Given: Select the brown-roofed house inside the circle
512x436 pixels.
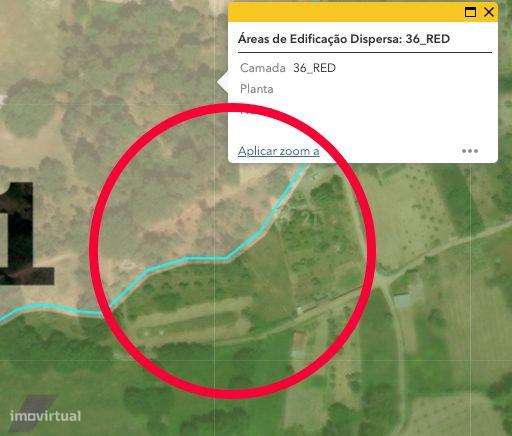Looking at the screenshot, I should [x=299, y=340].
